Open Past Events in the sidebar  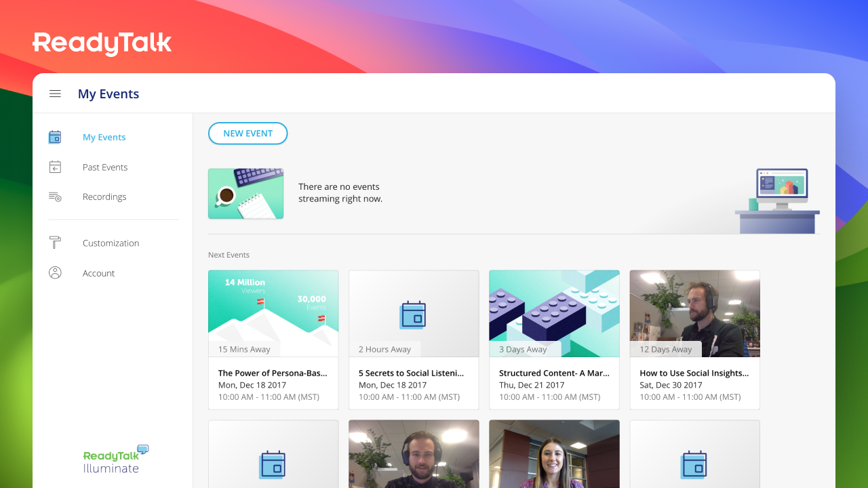105,167
